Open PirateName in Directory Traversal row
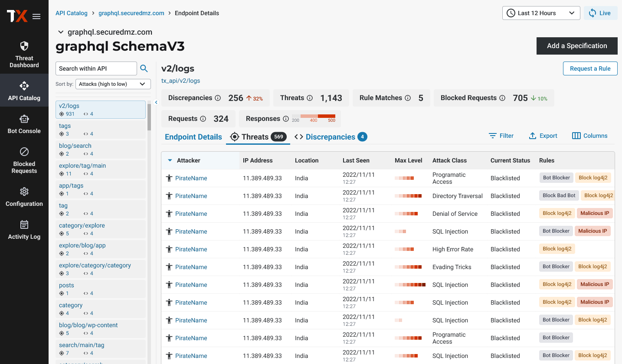The width and height of the screenshot is (622, 364). tap(191, 196)
